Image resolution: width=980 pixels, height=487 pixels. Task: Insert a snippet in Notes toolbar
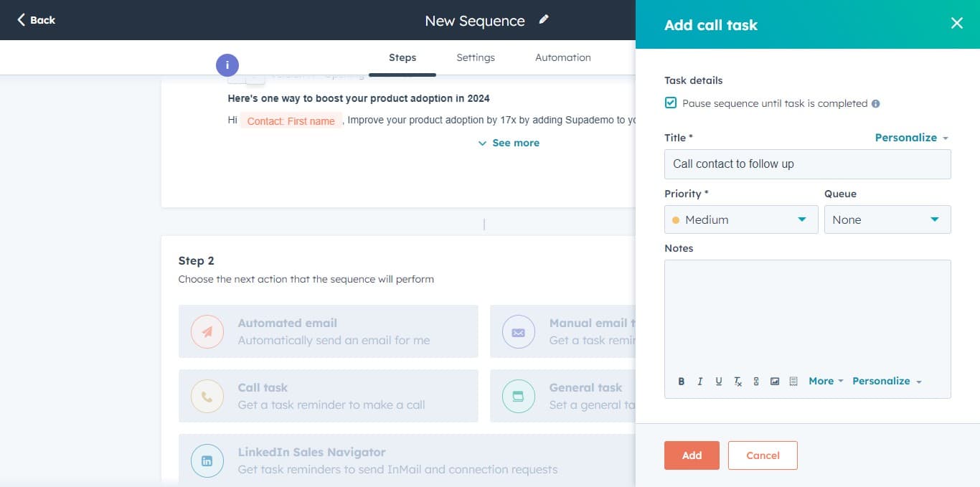793,382
